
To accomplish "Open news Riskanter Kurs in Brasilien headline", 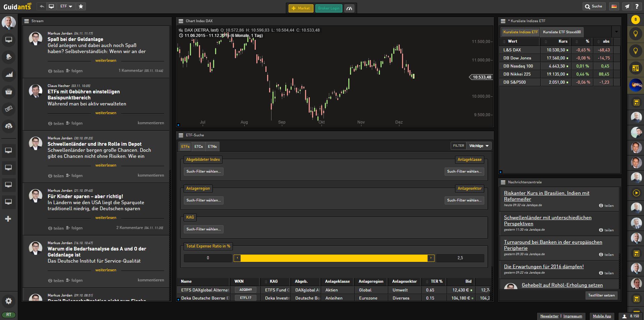I will (x=546, y=196).
